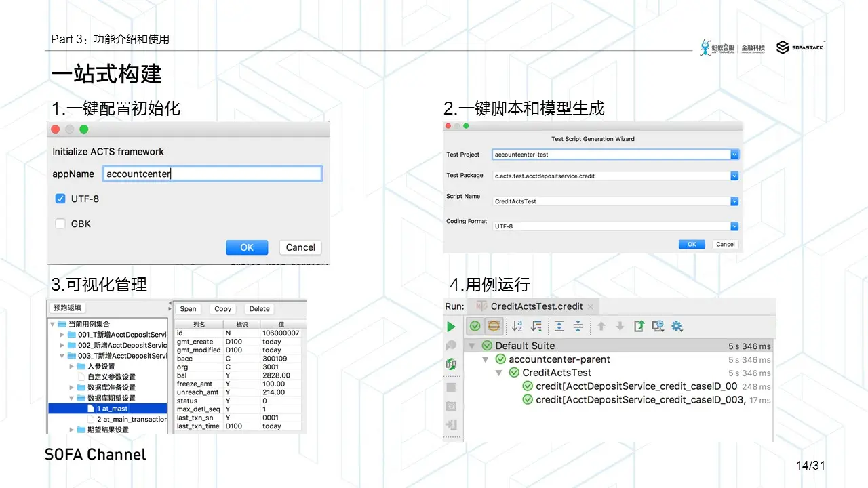Click the dump threads camera icon

(451, 406)
